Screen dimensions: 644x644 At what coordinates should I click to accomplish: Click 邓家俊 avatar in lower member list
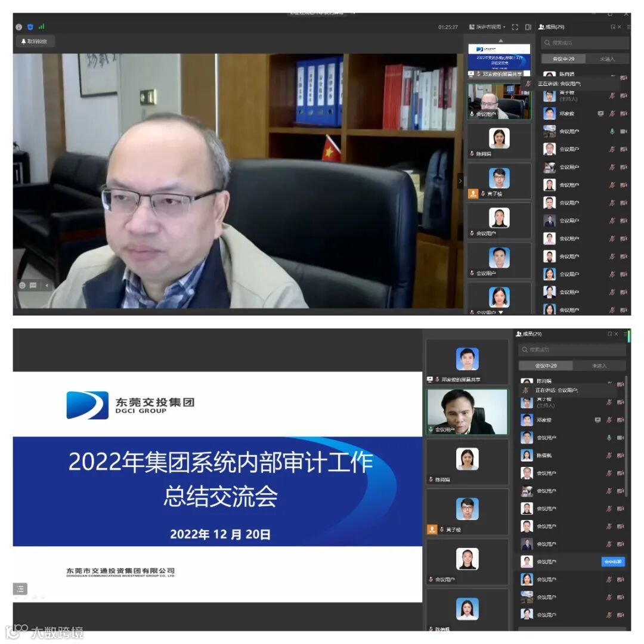(527, 420)
